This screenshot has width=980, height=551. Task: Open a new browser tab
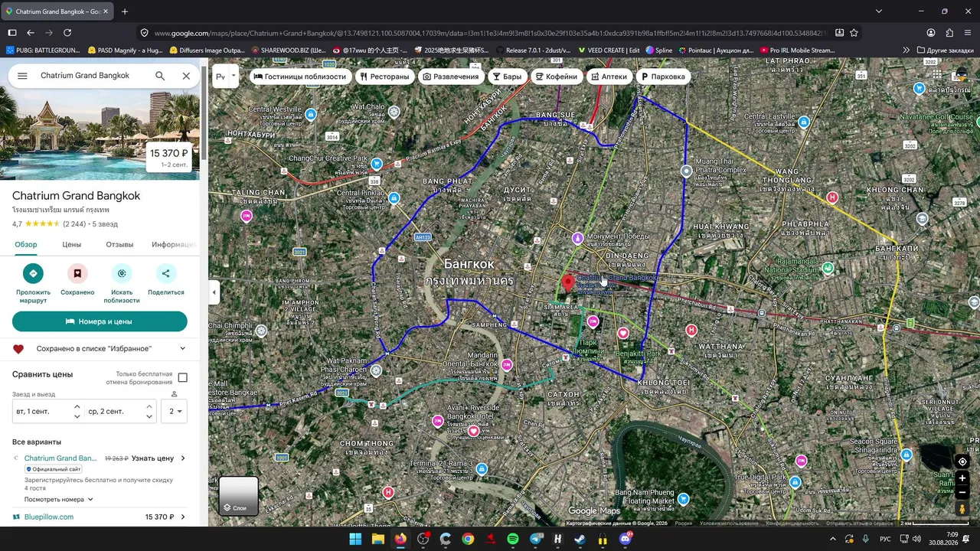pyautogui.click(x=125, y=11)
